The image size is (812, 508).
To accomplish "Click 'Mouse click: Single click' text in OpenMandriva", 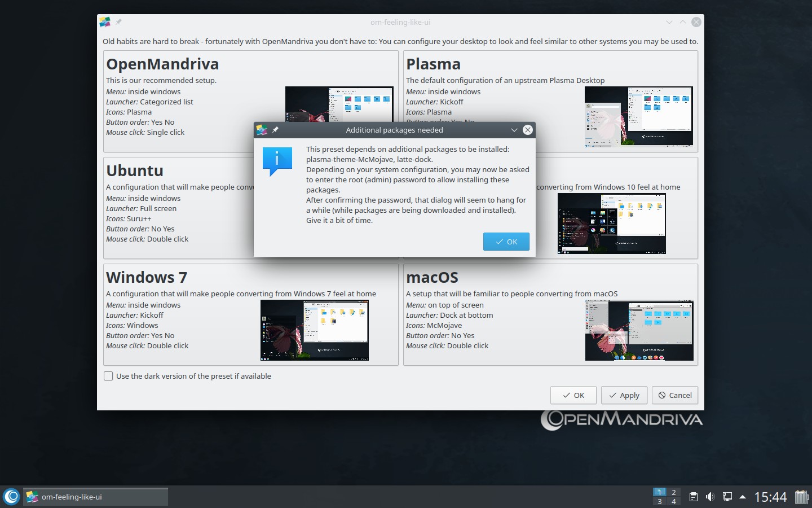I will coord(145,132).
